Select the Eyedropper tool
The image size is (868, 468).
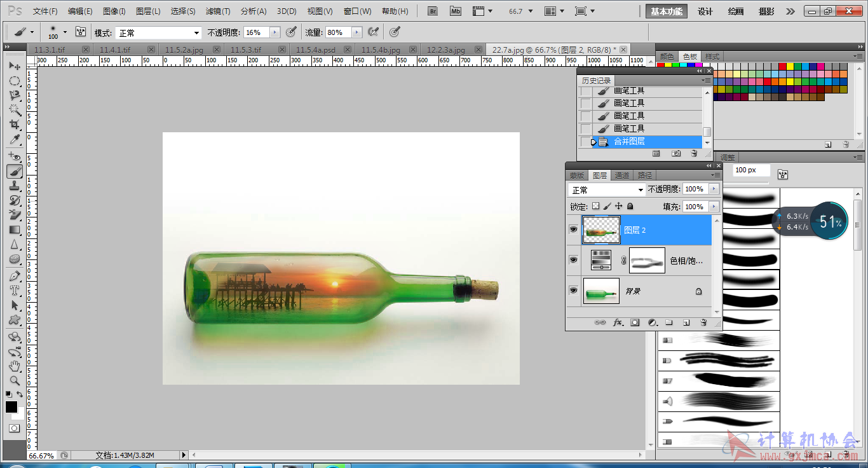tap(14, 140)
